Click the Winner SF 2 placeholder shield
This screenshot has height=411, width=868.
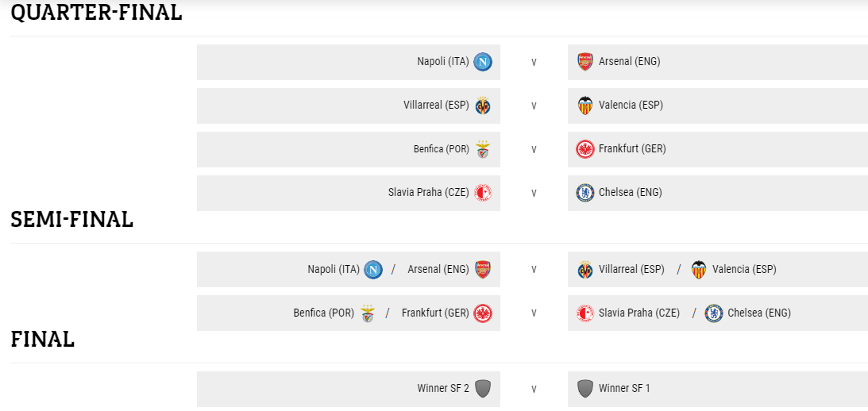[483, 388]
